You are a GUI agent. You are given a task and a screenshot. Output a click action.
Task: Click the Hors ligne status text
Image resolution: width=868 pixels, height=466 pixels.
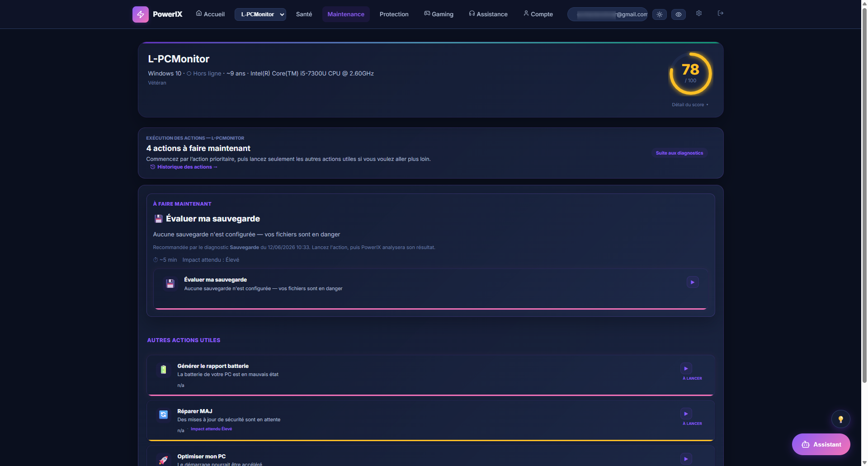point(207,73)
